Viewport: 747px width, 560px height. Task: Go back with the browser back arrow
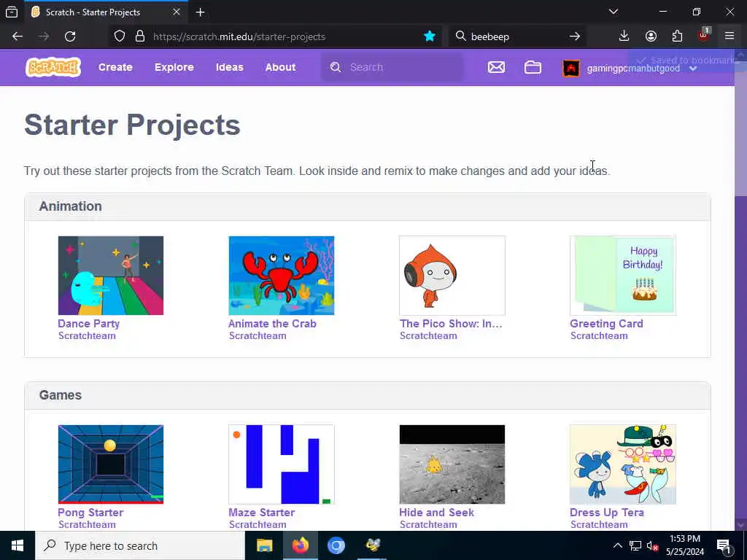18,36
